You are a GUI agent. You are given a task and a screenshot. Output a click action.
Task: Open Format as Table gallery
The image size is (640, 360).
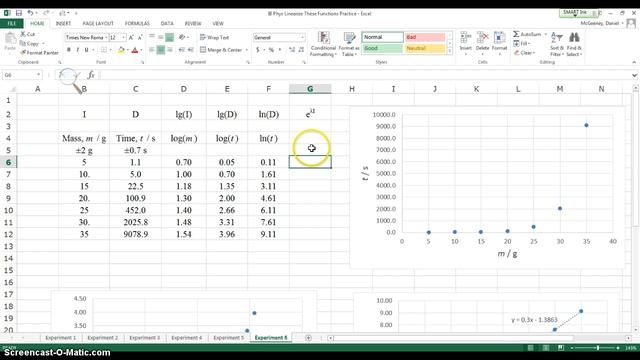point(349,44)
